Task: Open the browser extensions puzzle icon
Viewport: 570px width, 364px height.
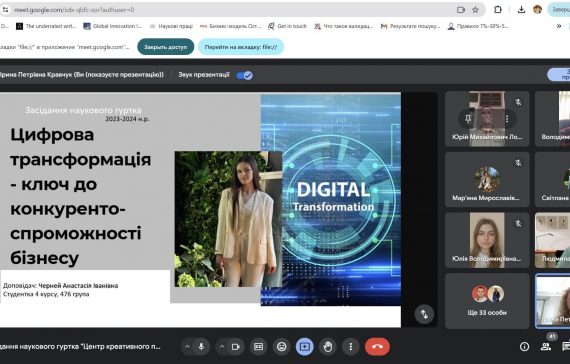Action: tap(498, 10)
